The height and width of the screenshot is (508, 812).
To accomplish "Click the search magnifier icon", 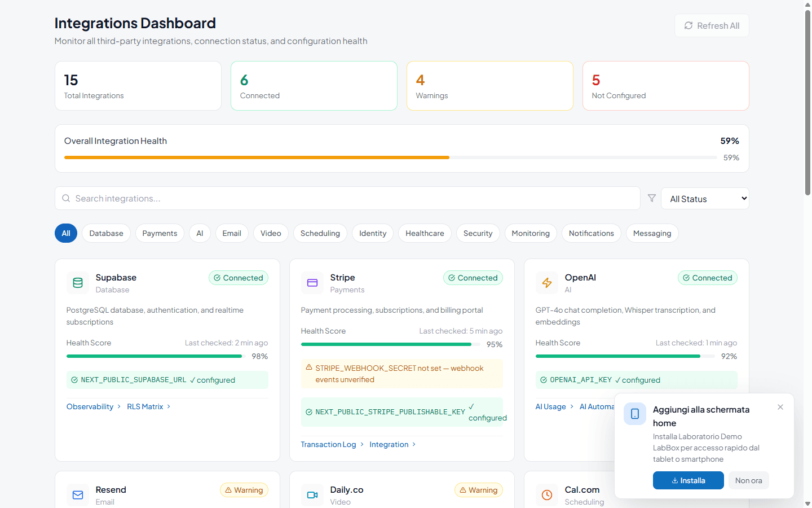I will click(x=66, y=198).
